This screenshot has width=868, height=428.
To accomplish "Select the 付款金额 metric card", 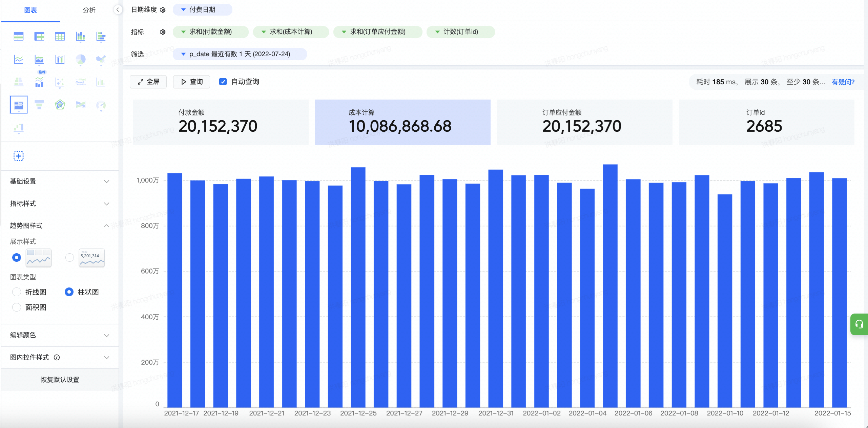I will (x=221, y=122).
